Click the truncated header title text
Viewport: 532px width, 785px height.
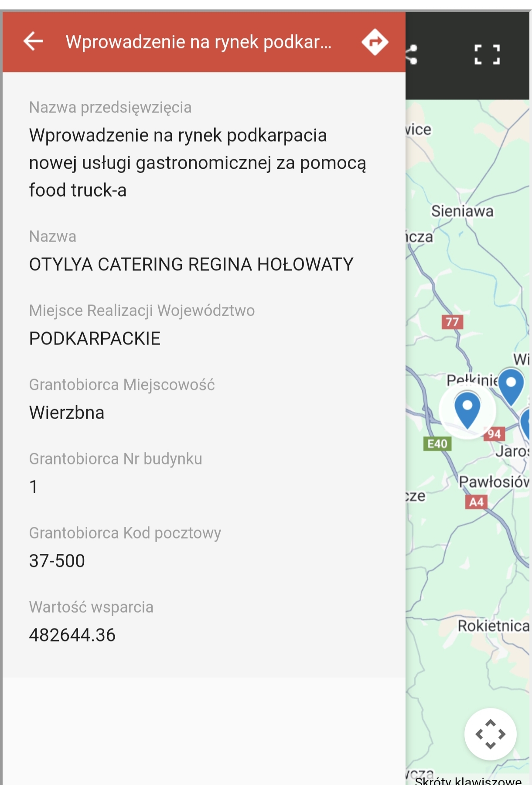pyautogui.click(x=198, y=42)
